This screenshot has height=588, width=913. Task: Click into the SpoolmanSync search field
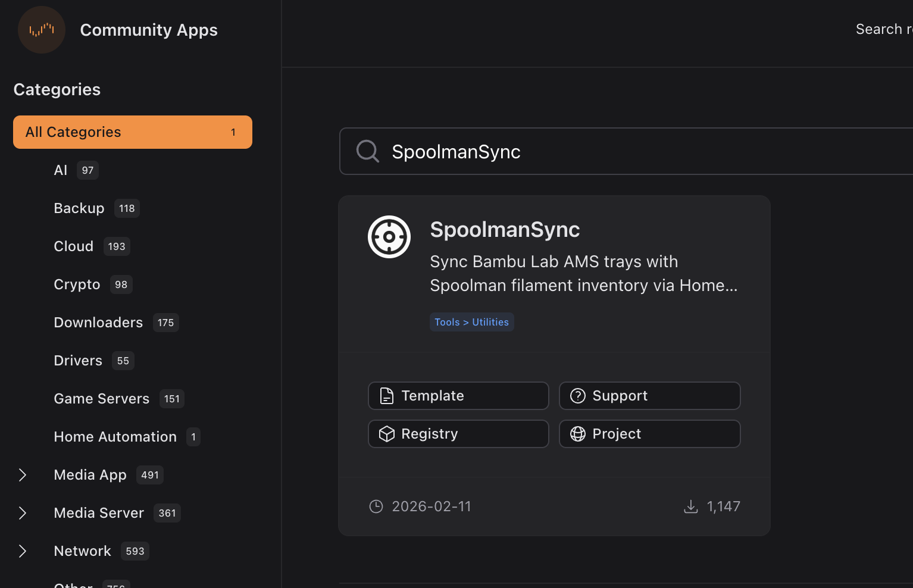click(595, 152)
